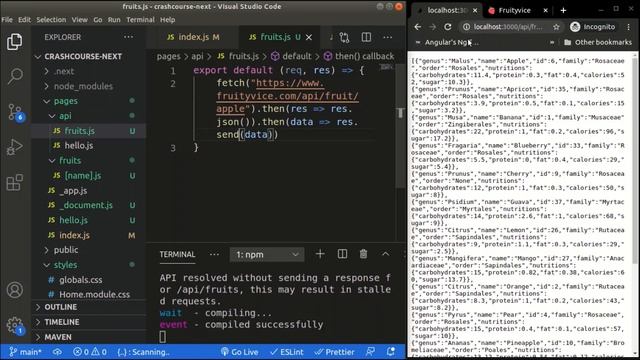Viewport: 640px width, 360px height.
Task: Open the Help menu
Action: [x=167, y=20]
